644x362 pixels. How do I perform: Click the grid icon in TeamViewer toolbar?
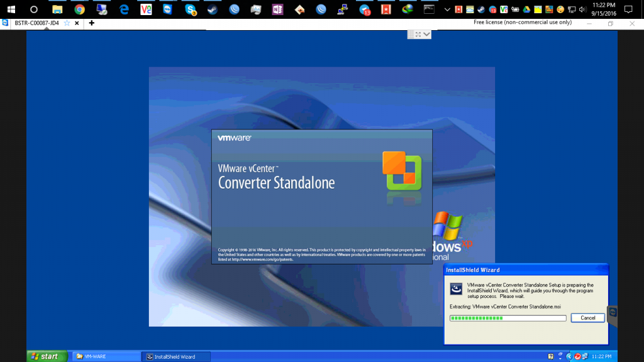point(411,35)
